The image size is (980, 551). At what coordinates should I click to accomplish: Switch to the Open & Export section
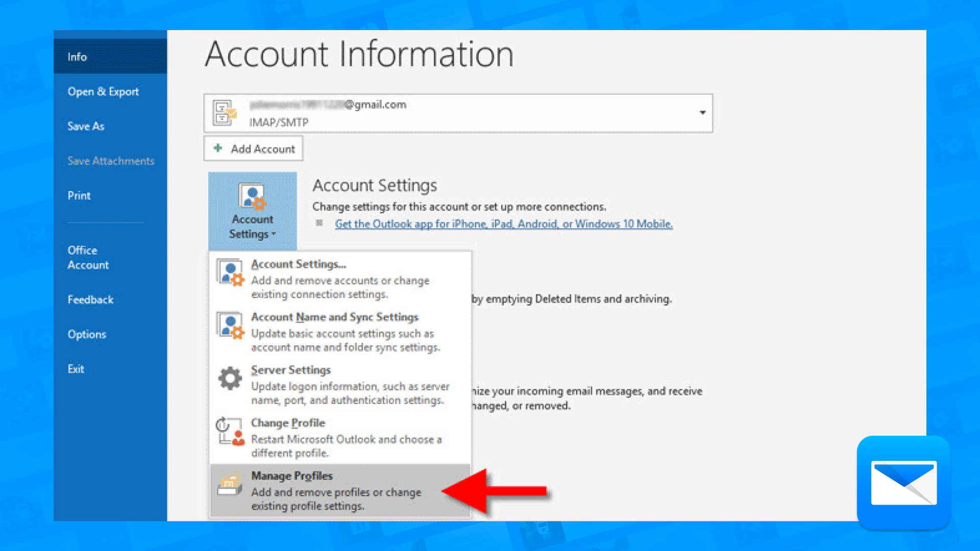103,91
